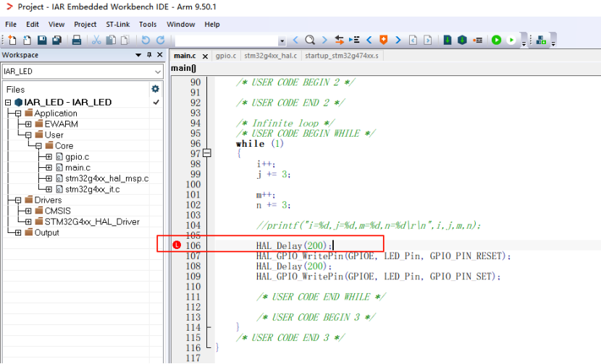Image resolution: width=601 pixels, height=364 pixels.
Task: Click the Open file toolbar icon
Action: tap(27, 40)
